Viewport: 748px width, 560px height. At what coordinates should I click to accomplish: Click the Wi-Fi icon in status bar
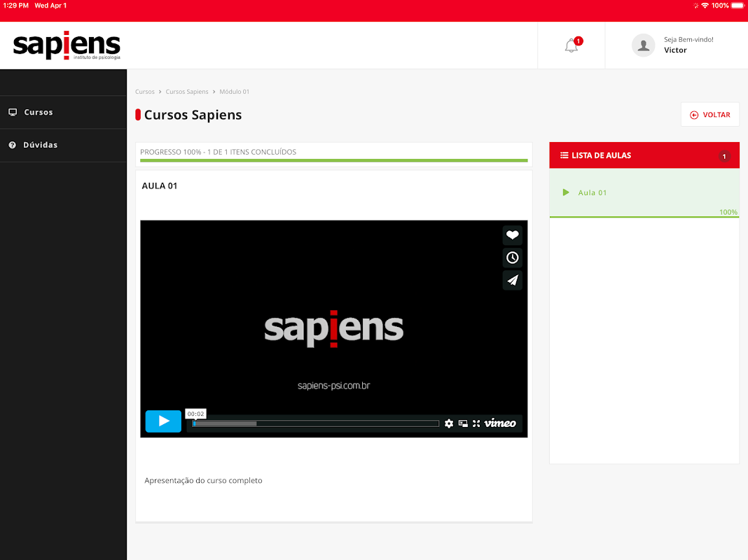[x=705, y=6]
